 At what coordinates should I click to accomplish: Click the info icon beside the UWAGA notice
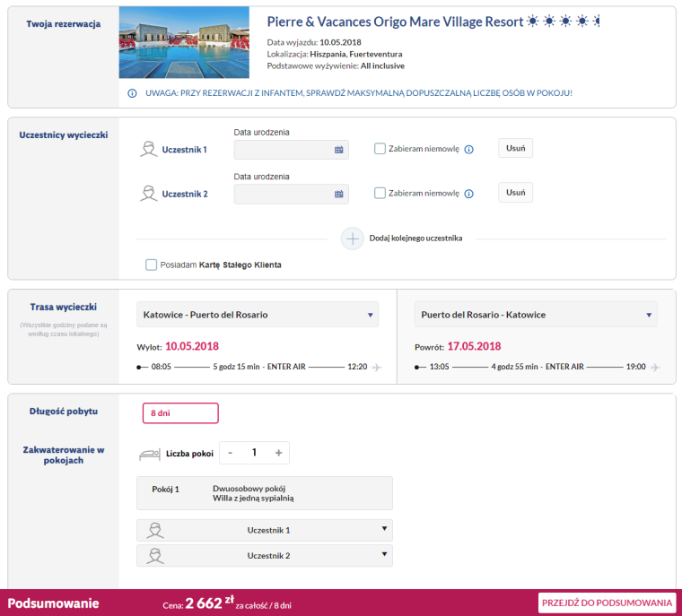click(132, 93)
